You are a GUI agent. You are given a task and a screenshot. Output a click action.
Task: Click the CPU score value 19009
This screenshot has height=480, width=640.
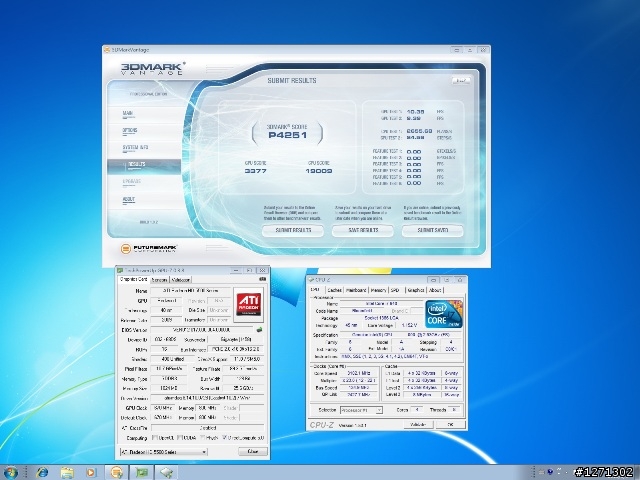pyautogui.click(x=318, y=171)
